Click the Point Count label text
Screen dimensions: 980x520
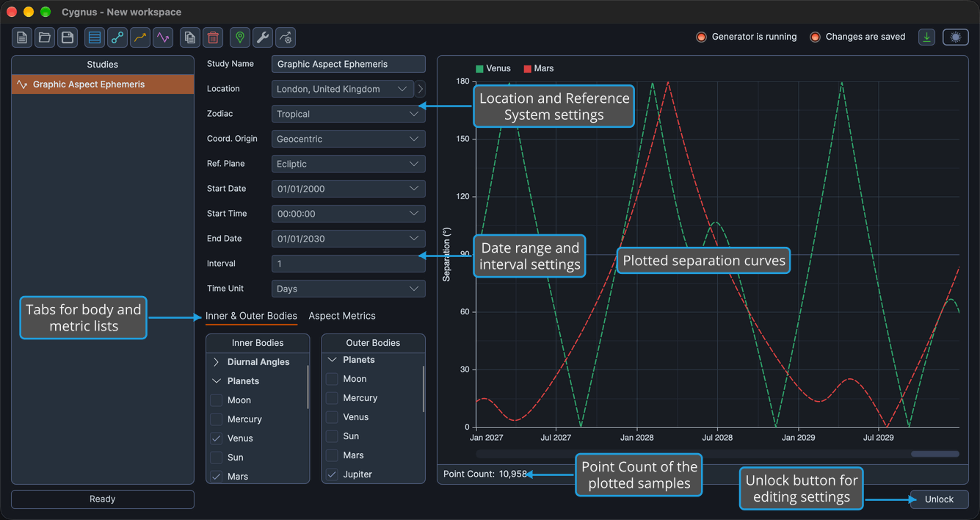point(469,474)
